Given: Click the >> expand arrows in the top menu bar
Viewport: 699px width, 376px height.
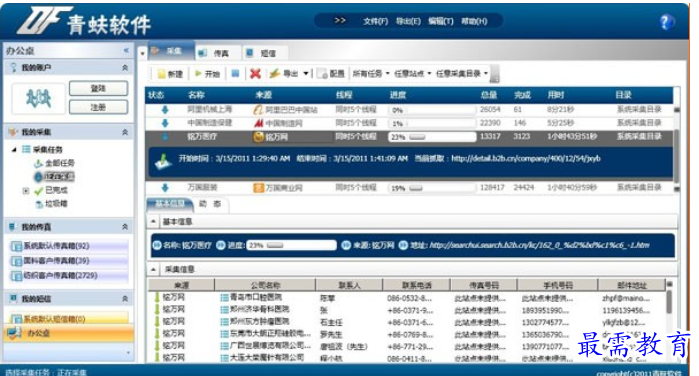Looking at the screenshot, I should [340, 21].
